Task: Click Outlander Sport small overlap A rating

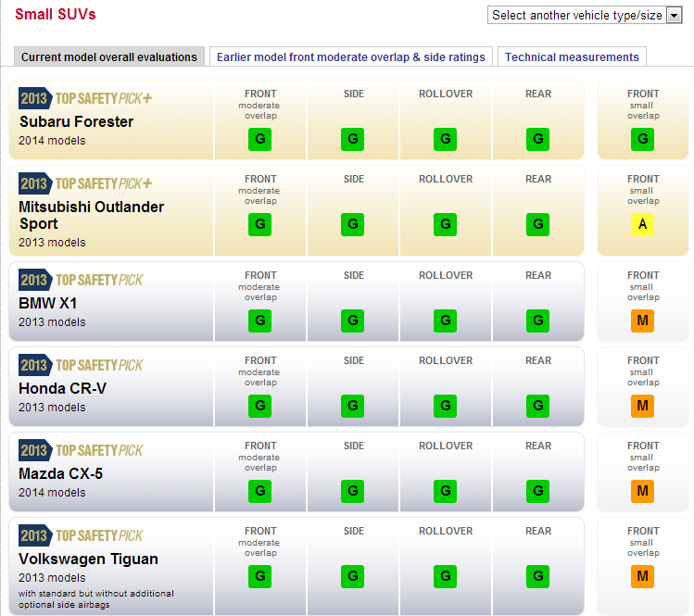Action: point(643,224)
